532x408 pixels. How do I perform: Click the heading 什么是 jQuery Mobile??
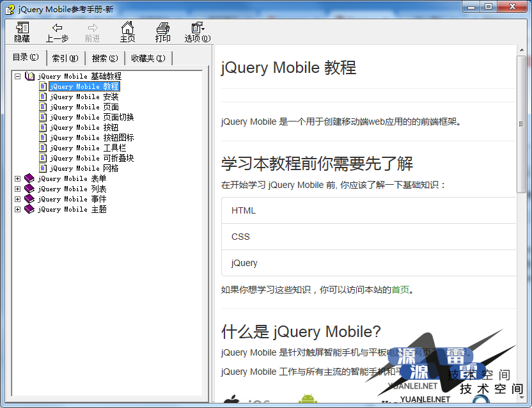301,332
